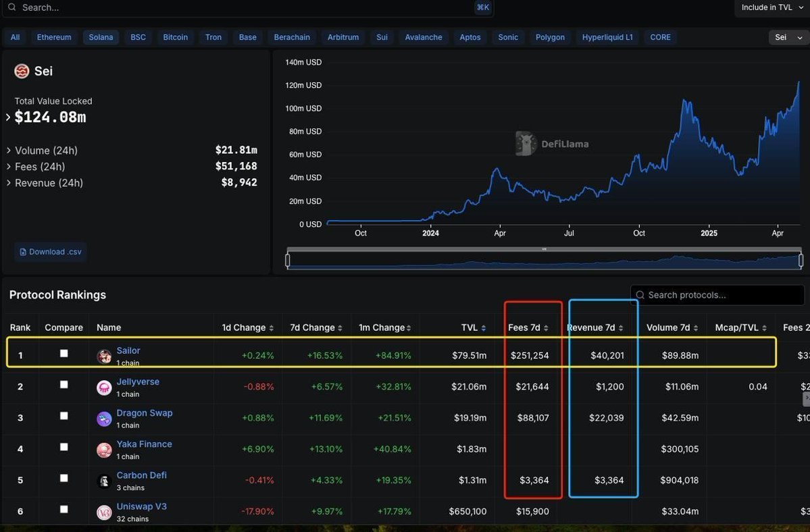This screenshot has height=532, width=810.
Task: Expand the Fees (24h) row
Action: pos(8,167)
